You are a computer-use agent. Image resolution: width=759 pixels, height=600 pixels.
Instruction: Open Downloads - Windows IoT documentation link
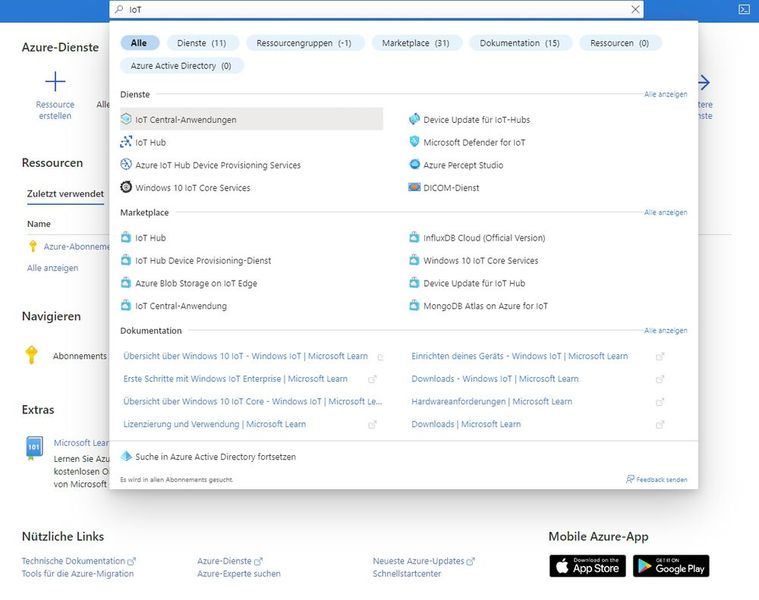(495, 378)
